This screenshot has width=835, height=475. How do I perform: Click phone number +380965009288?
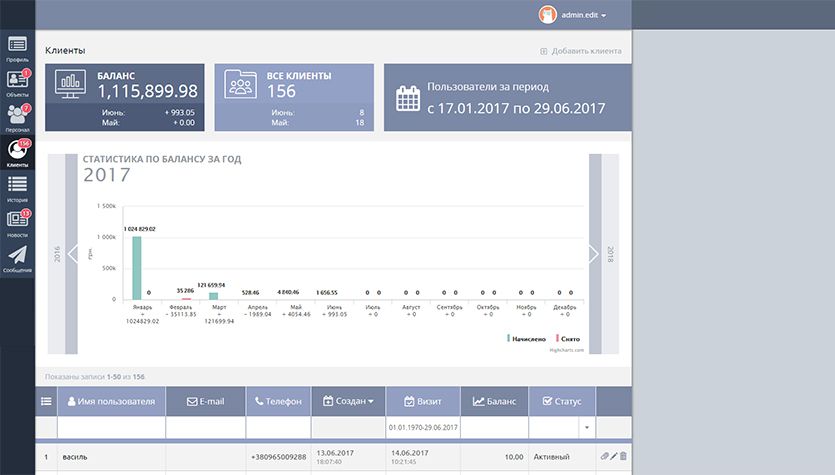pos(279,457)
